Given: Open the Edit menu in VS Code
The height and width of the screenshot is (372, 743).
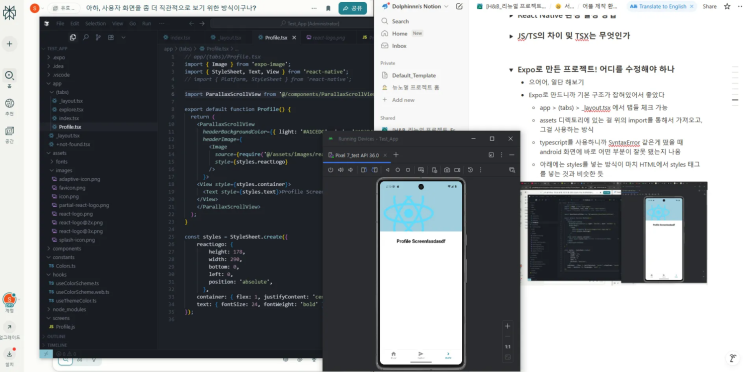Looking at the screenshot, I should [x=75, y=23].
